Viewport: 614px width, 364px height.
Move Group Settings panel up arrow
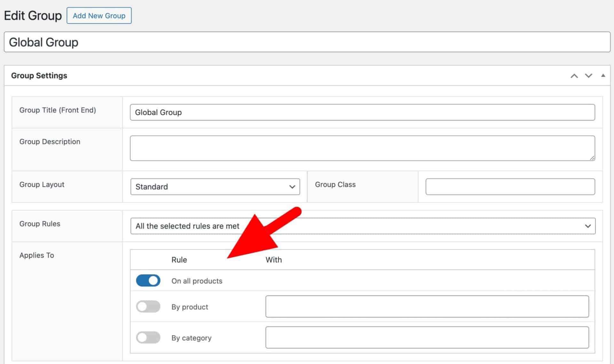click(574, 76)
